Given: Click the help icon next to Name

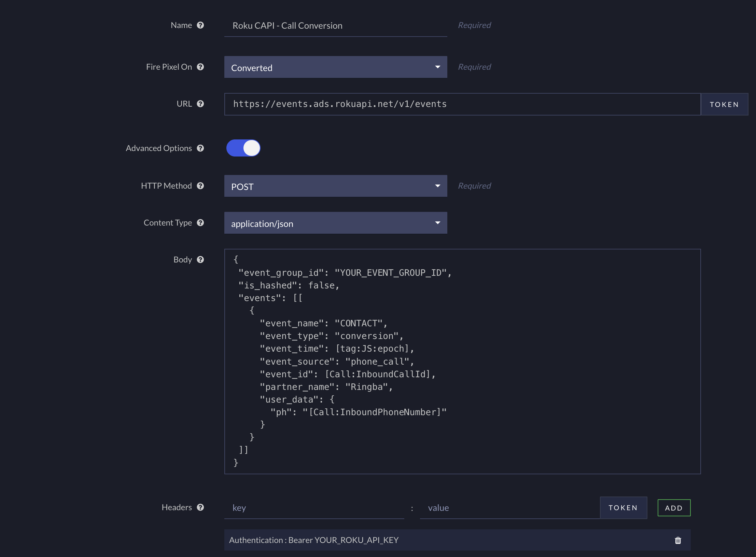Looking at the screenshot, I should pyautogui.click(x=200, y=25).
